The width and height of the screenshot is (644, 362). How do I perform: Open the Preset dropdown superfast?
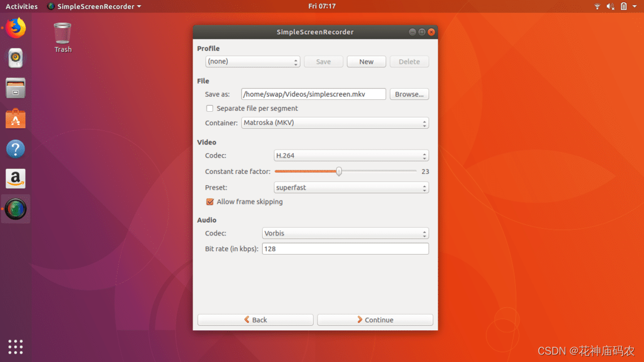pos(351,187)
